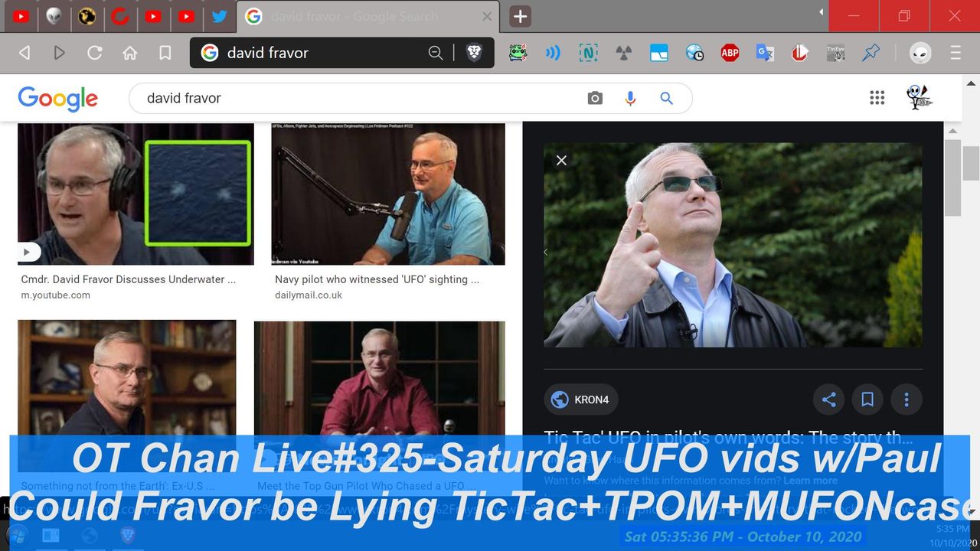The height and width of the screenshot is (551, 980).
Task: Start voice search with microphone icon
Action: click(x=631, y=98)
